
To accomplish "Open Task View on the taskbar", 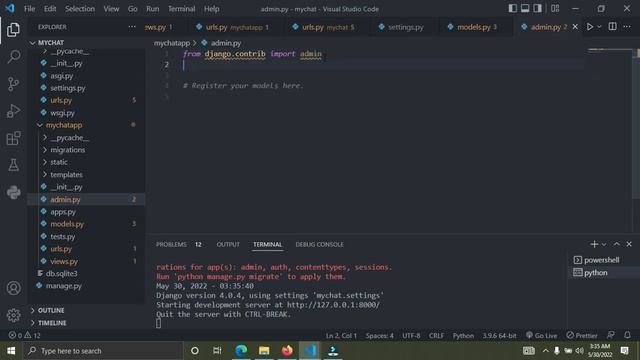I will (x=217, y=351).
